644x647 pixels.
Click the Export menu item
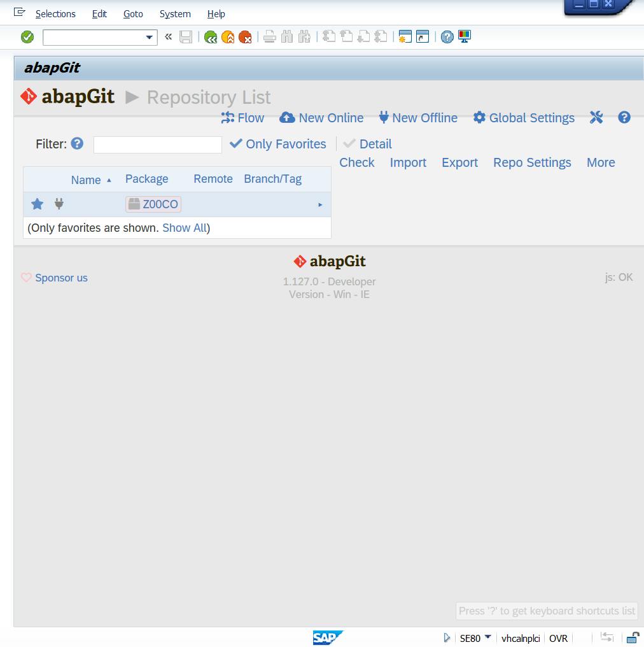click(x=459, y=162)
